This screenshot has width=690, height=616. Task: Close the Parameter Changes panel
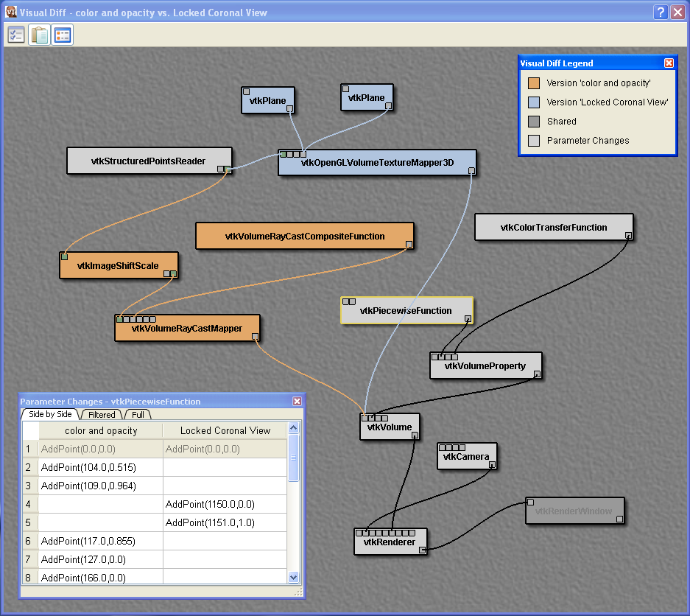[297, 401]
